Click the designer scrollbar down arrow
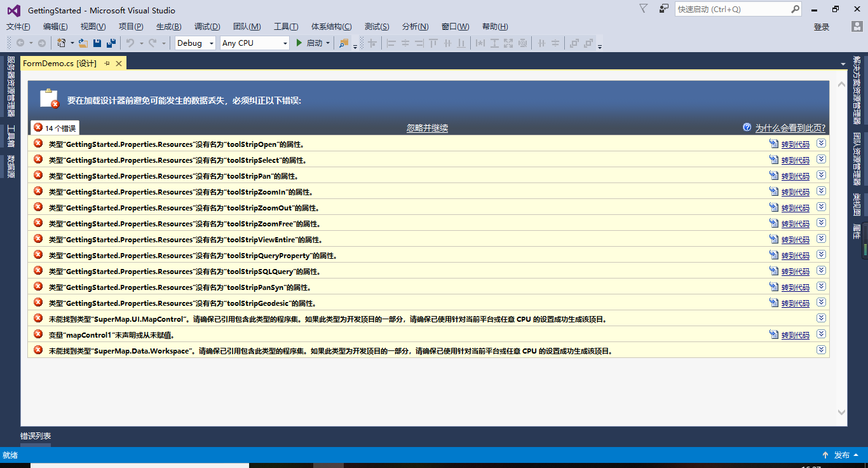The height and width of the screenshot is (468, 868). (x=842, y=412)
